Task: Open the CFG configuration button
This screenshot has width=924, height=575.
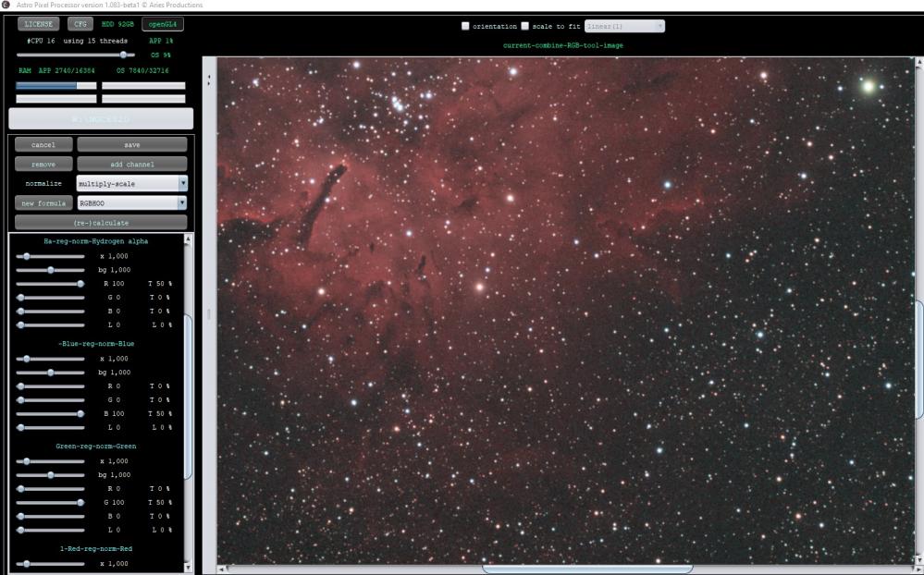Action: [x=80, y=24]
